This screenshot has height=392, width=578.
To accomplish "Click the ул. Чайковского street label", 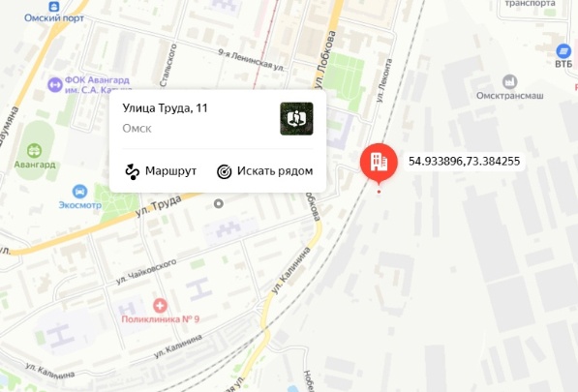I will [146, 272].
